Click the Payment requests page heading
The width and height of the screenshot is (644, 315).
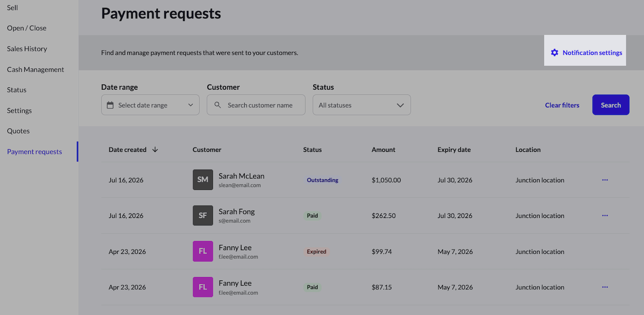161,13
